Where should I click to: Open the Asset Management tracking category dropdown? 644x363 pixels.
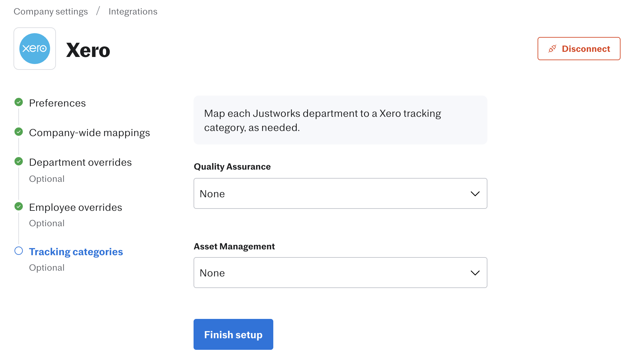340,273
